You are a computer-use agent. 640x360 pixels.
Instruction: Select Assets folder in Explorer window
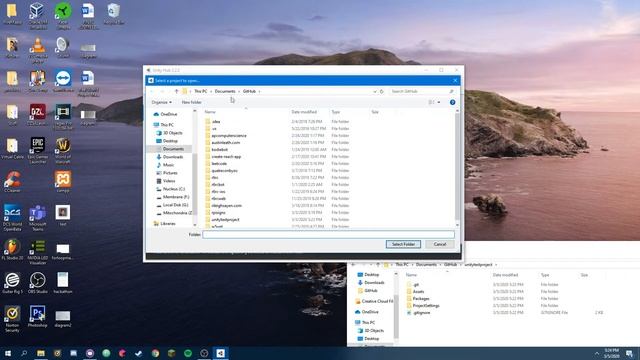point(418,292)
